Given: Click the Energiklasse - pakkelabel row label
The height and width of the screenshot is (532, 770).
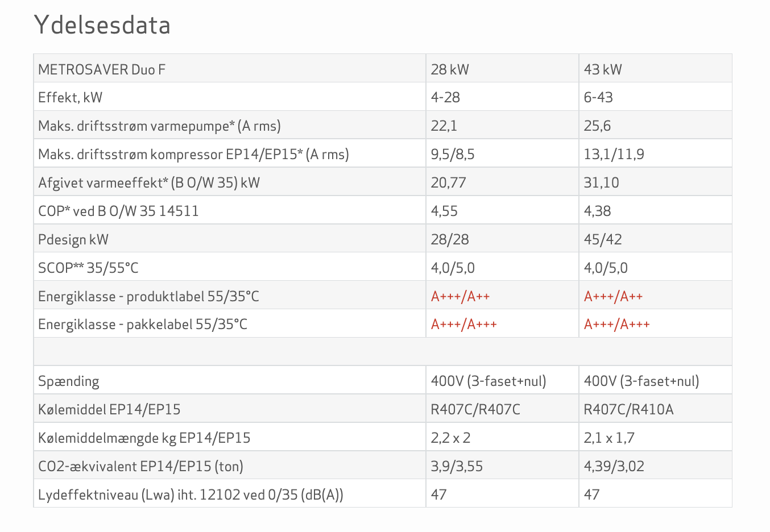Looking at the screenshot, I should tap(142, 324).
